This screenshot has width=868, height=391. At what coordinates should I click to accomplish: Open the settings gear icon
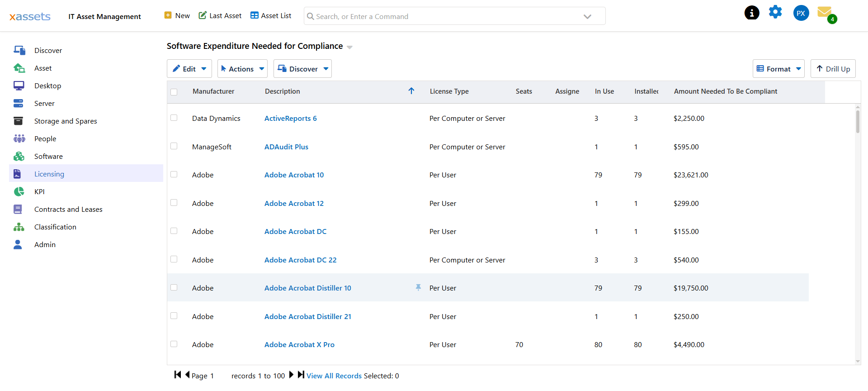pyautogui.click(x=775, y=12)
